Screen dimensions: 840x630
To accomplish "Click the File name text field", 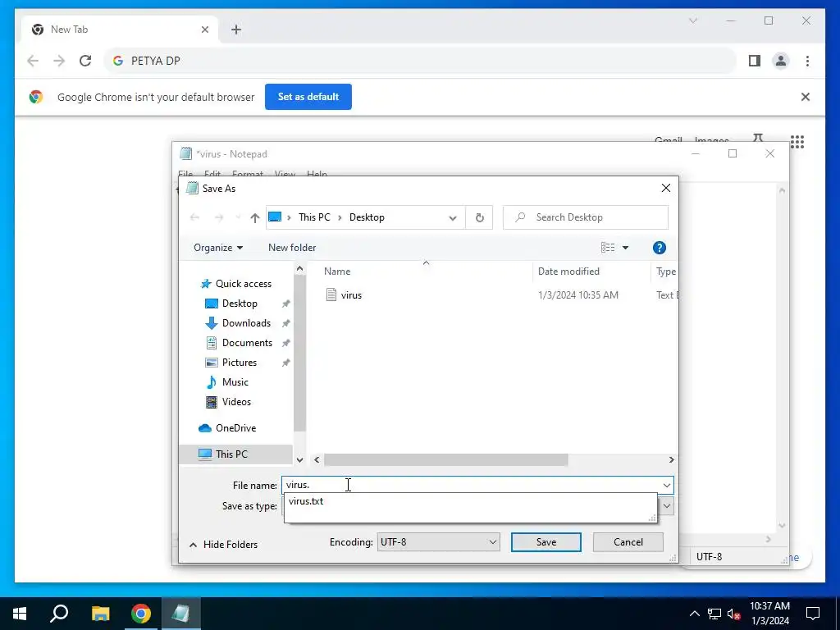I will click(x=472, y=485).
